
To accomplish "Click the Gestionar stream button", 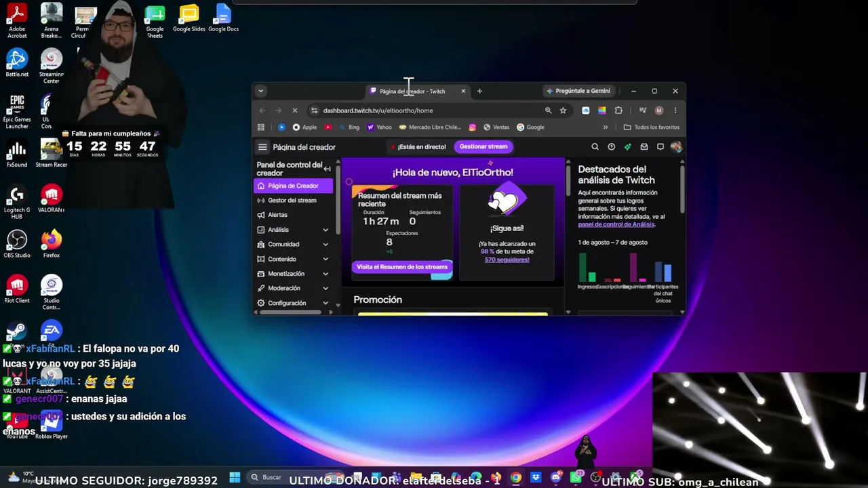I will coord(484,146).
